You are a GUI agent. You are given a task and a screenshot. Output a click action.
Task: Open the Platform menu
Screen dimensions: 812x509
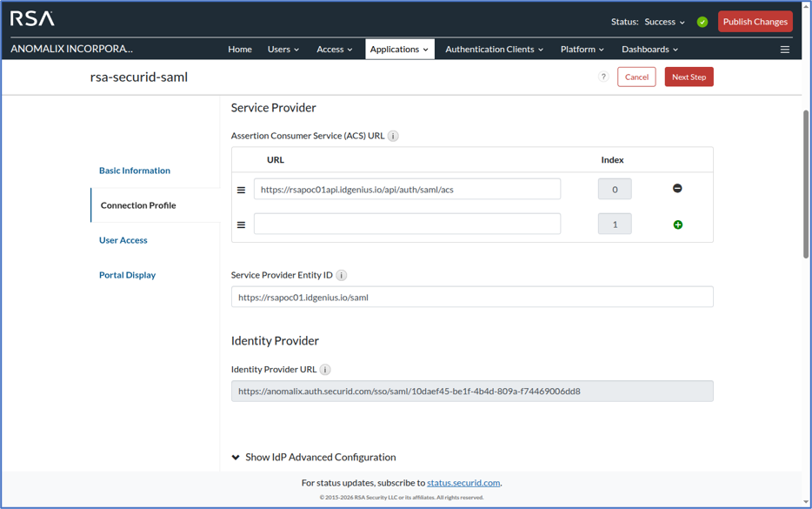tap(582, 50)
